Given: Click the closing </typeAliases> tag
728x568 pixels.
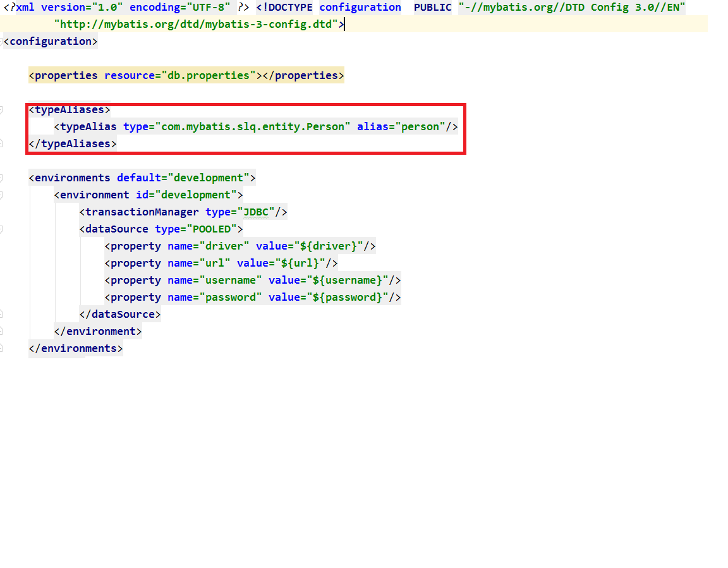Looking at the screenshot, I should (x=73, y=144).
